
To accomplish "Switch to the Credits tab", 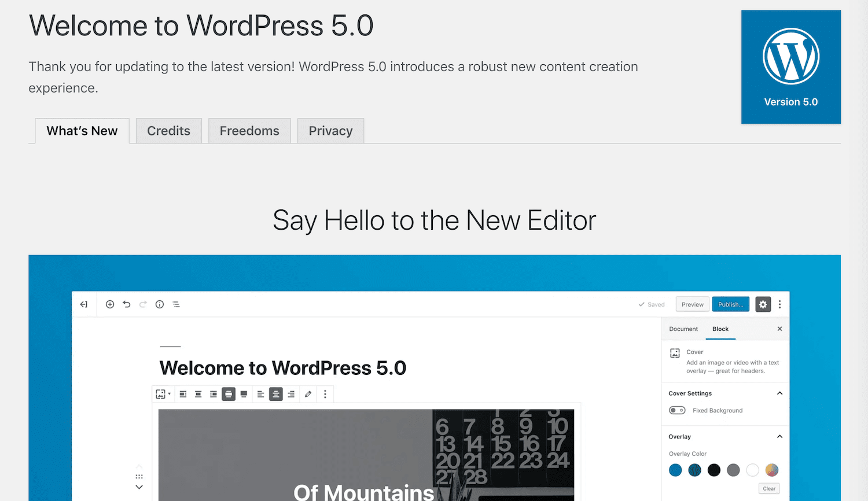I will click(x=168, y=131).
